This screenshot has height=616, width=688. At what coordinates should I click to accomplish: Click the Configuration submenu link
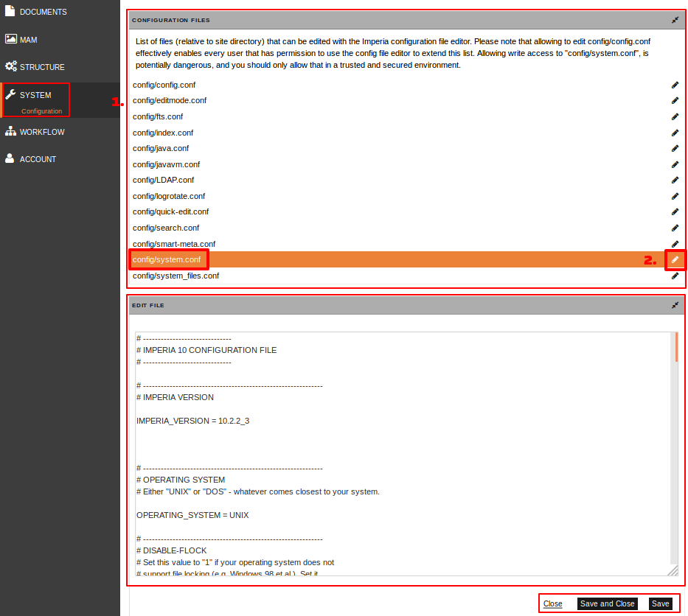[42, 111]
